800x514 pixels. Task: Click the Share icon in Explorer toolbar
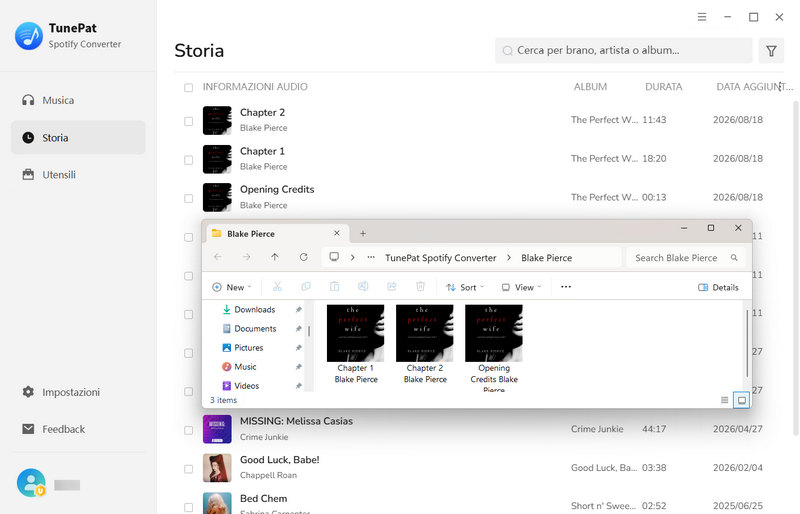pos(392,287)
